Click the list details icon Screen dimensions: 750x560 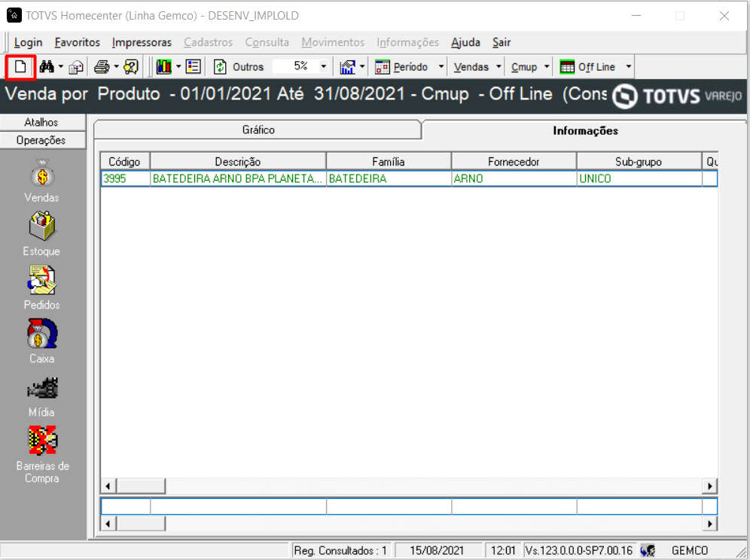(194, 67)
